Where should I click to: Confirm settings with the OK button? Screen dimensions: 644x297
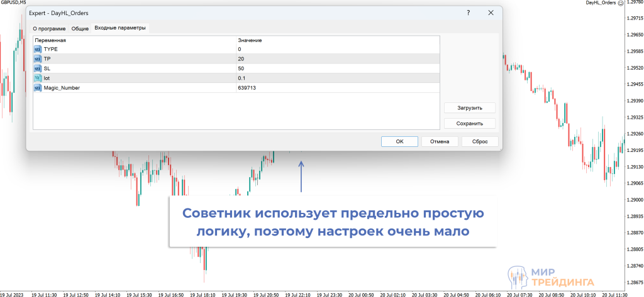[399, 141]
